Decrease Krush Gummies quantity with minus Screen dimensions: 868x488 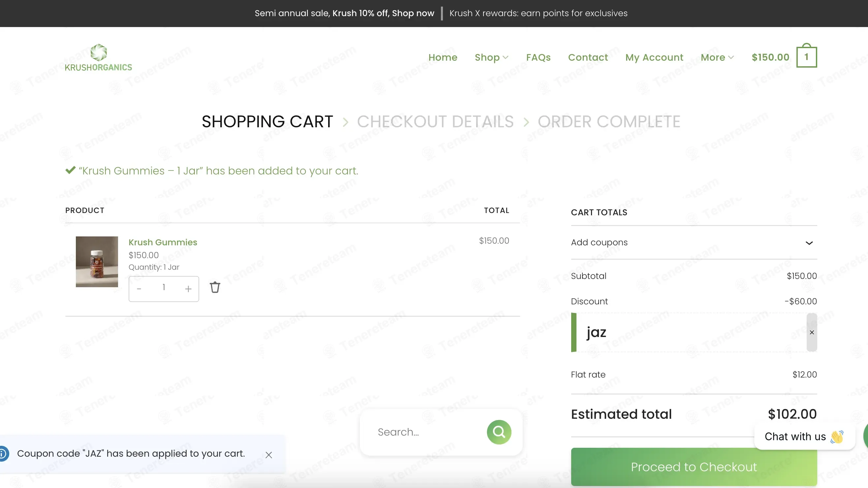[x=139, y=289]
